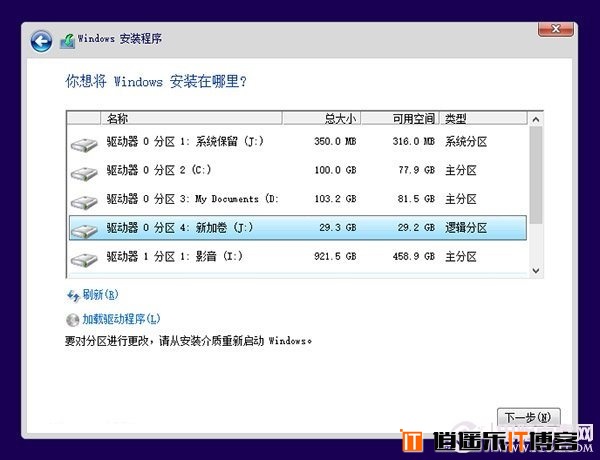Click the 458.9 GB free space cell
This screenshot has width=600, height=460.
tap(414, 256)
